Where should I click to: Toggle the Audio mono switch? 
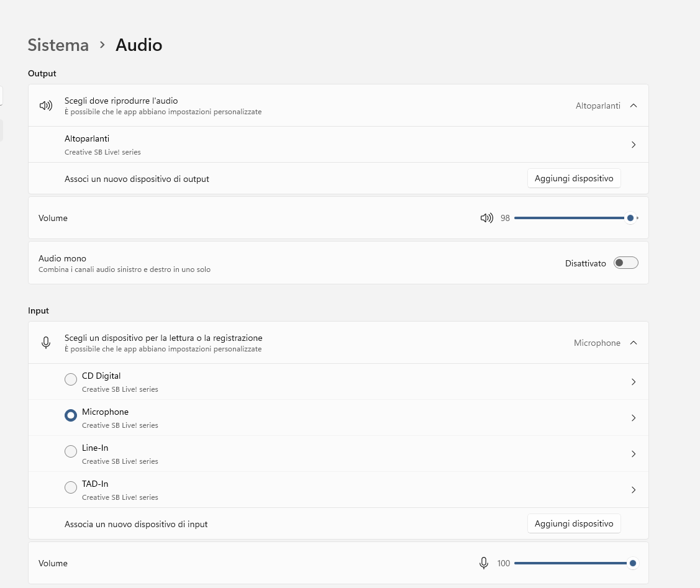(625, 263)
